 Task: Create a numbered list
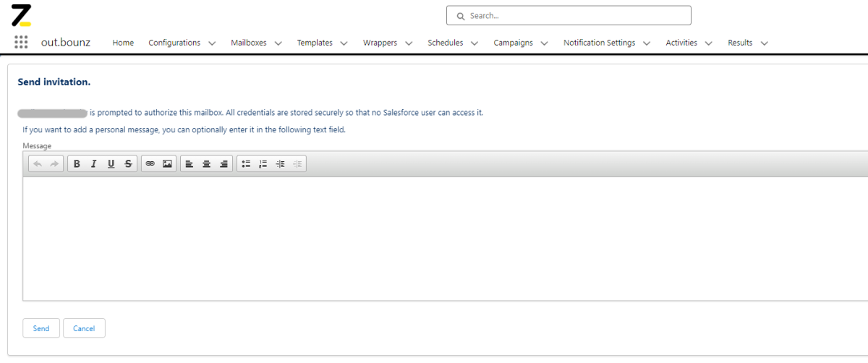tap(263, 164)
